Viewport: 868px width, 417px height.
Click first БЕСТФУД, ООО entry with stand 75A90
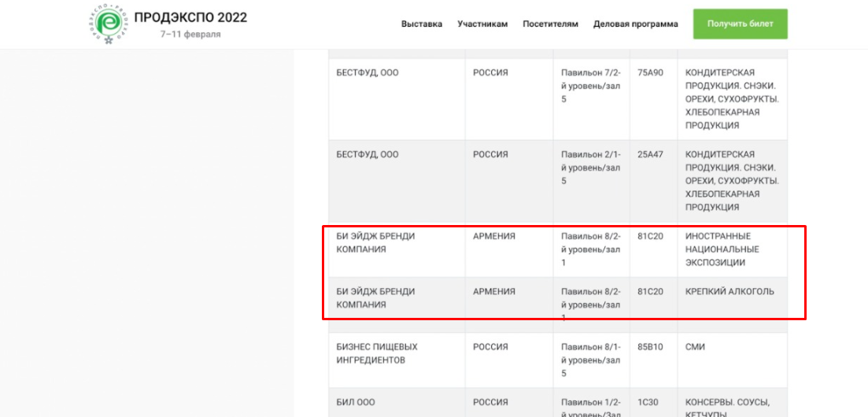tap(368, 72)
